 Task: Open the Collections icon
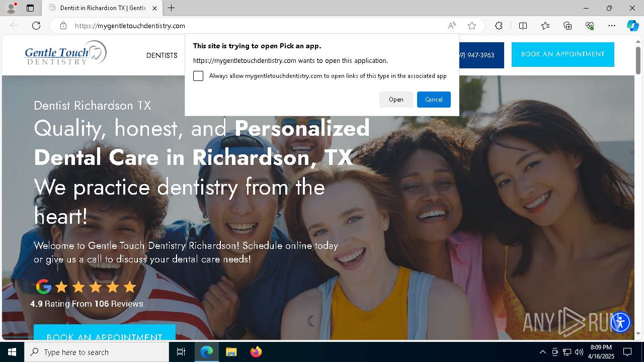click(x=568, y=26)
